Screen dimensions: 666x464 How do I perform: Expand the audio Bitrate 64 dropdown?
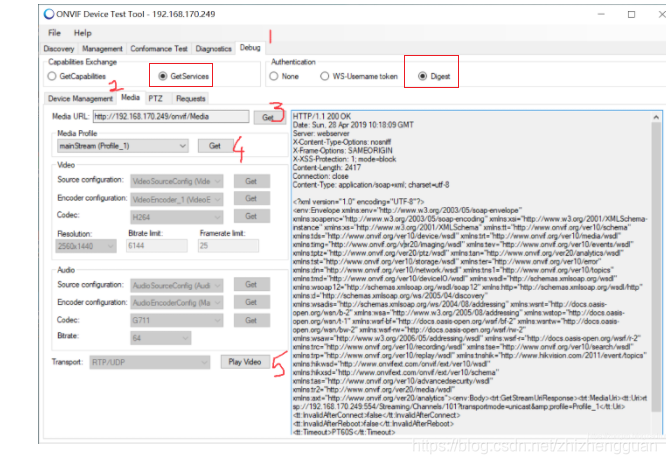pos(161,338)
